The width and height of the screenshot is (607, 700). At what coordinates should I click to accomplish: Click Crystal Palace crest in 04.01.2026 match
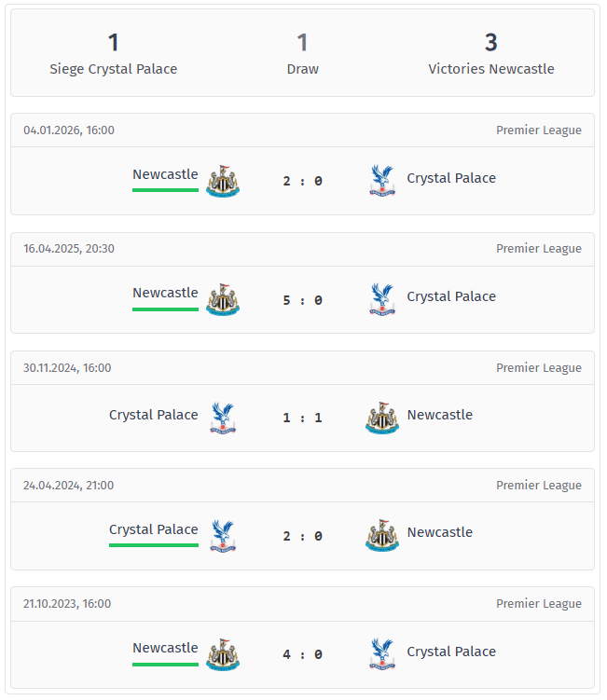click(381, 181)
